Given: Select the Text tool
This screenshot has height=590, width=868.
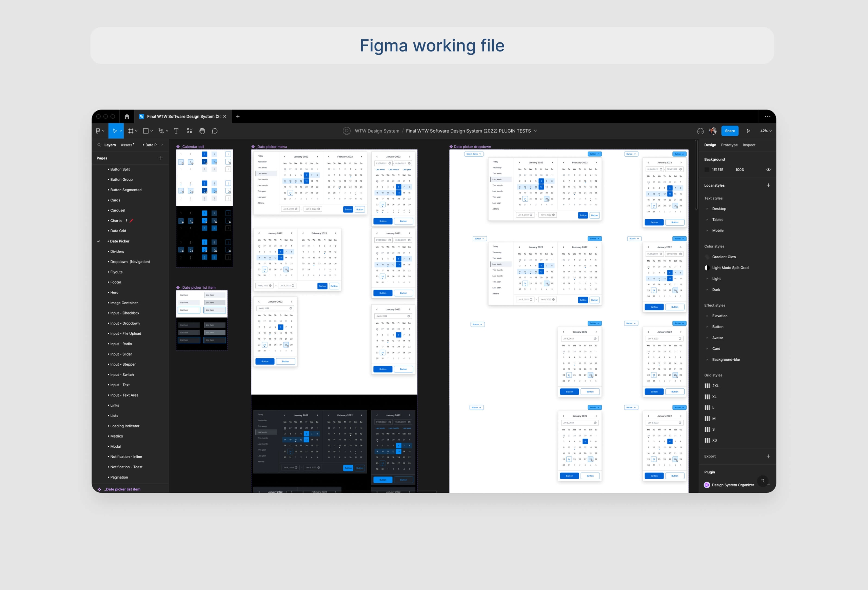Looking at the screenshot, I should pyautogui.click(x=176, y=131).
